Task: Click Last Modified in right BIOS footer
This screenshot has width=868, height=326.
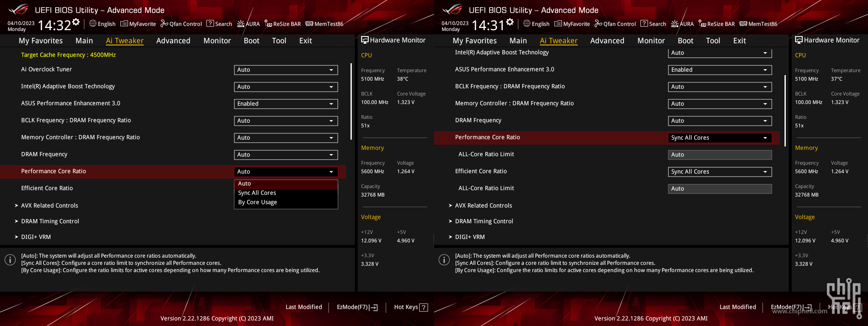Action: point(738,307)
